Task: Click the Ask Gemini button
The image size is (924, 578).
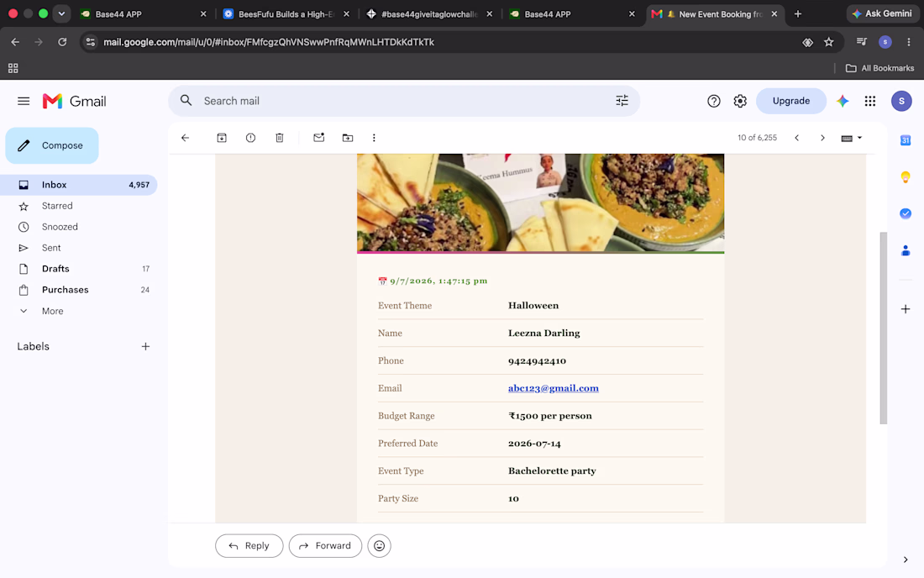Action: pos(882,13)
